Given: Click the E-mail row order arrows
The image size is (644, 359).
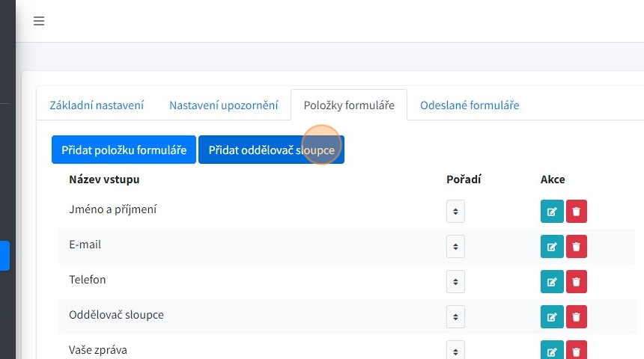Looking at the screenshot, I should (455, 246).
